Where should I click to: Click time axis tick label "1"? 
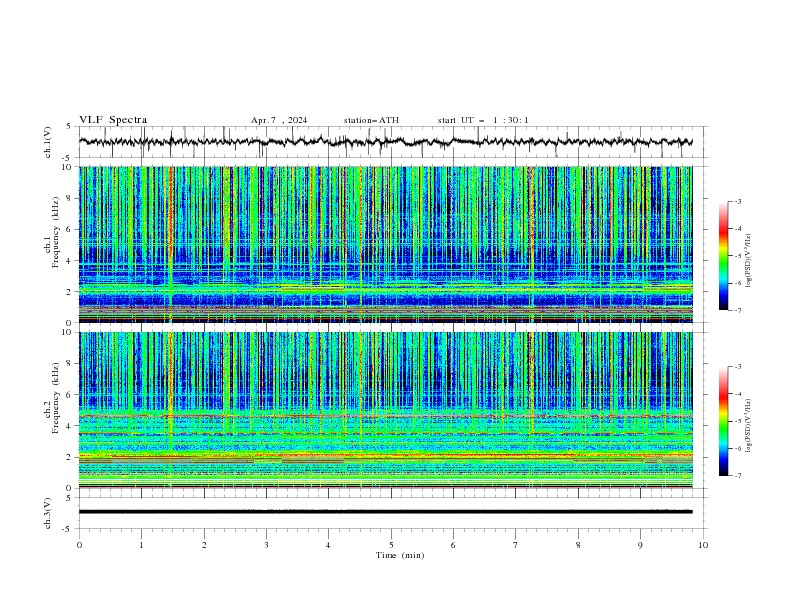point(141,545)
